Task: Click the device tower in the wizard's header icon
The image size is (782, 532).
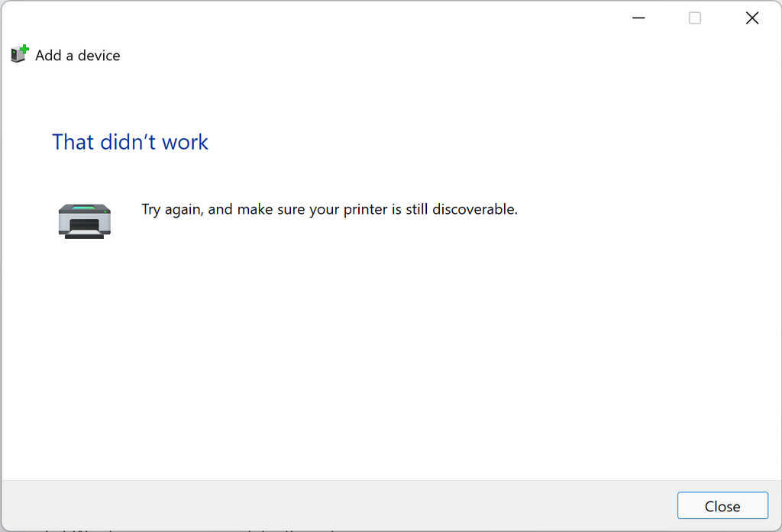Action: coord(16,55)
